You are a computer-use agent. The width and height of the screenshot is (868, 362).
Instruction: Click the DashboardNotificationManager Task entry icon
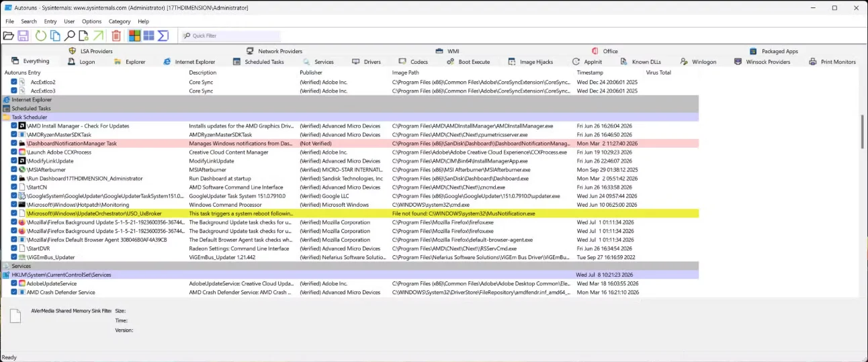pyautogui.click(x=22, y=143)
